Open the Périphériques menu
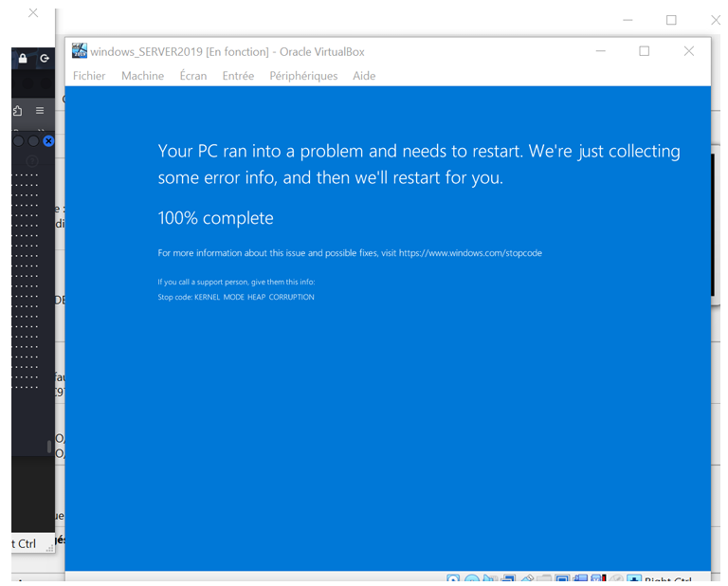The height and width of the screenshot is (586, 728). point(303,76)
